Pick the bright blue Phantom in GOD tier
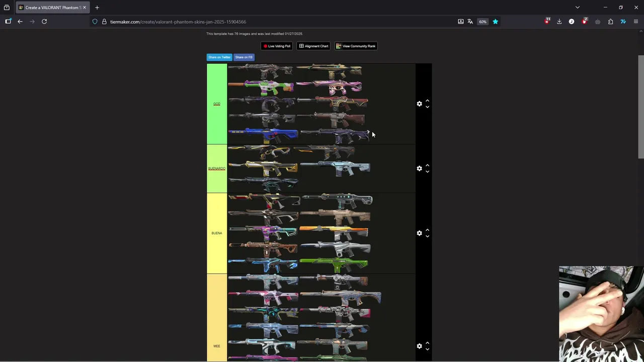 coord(263,136)
